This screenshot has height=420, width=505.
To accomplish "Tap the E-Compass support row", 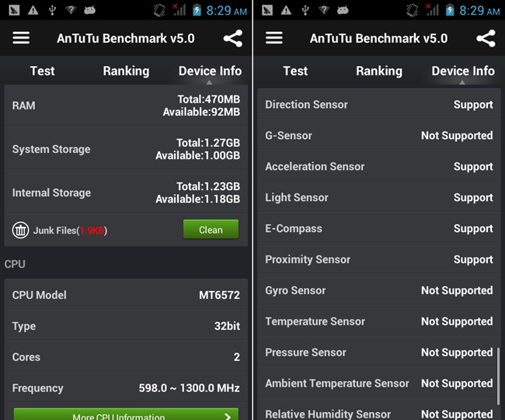I will [379, 228].
